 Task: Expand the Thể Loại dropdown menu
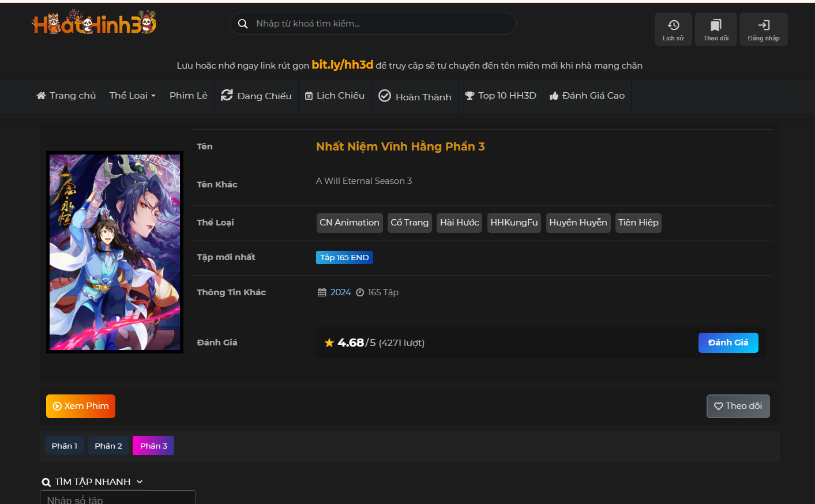click(x=132, y=96)
